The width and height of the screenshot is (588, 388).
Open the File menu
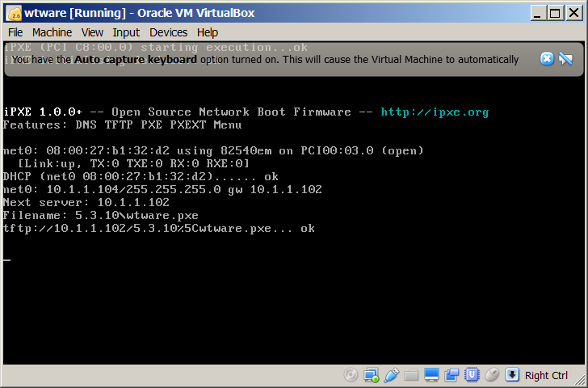point(15,32)
